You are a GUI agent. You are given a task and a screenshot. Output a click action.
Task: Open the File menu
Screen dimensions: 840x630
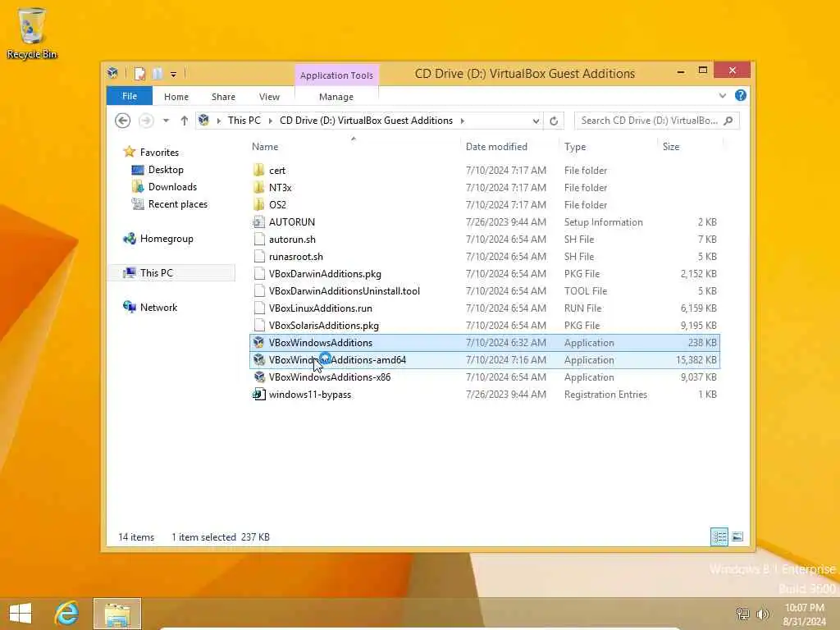pyautogui.click(x=130, y=97)
